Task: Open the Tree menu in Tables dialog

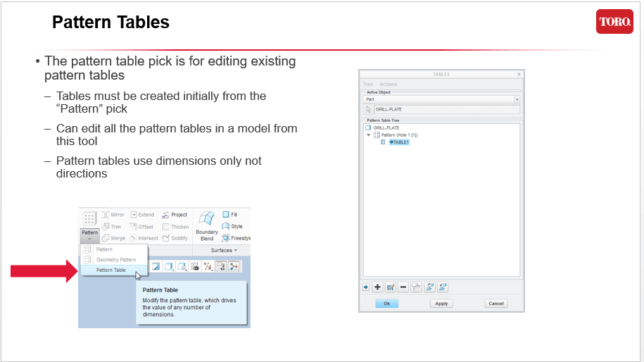Action: 368,85
